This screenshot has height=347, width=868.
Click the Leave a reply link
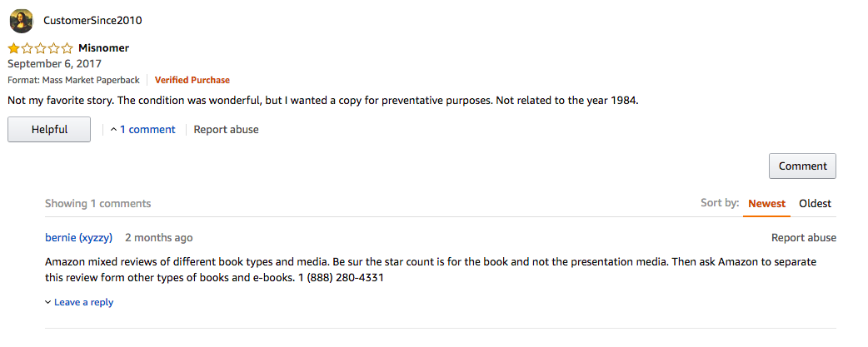[x=83, y=302]
